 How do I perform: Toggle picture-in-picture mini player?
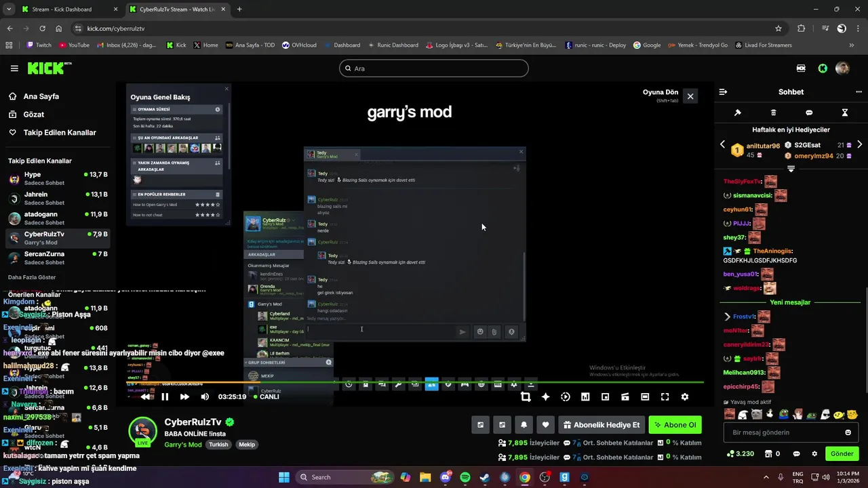pos(605,397)
